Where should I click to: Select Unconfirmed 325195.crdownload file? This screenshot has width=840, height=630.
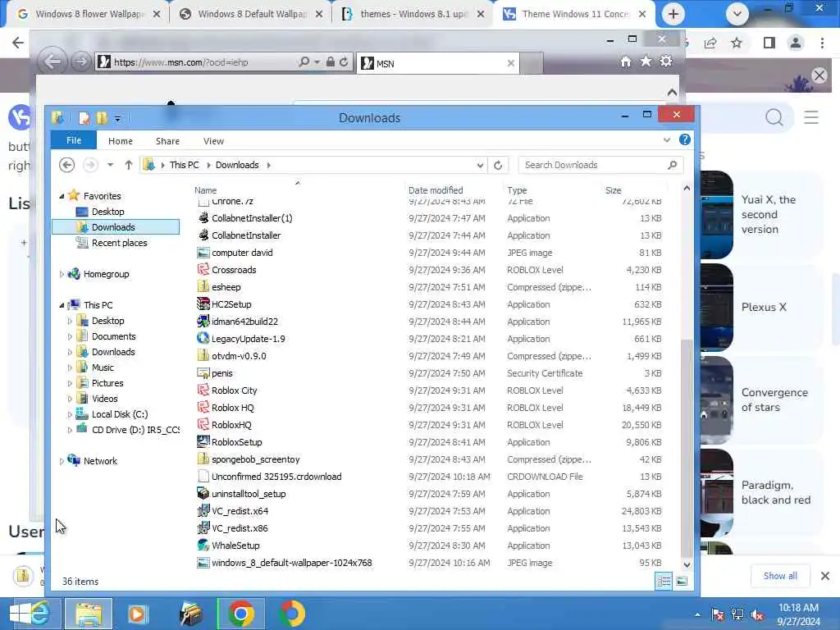click(276, 477)
